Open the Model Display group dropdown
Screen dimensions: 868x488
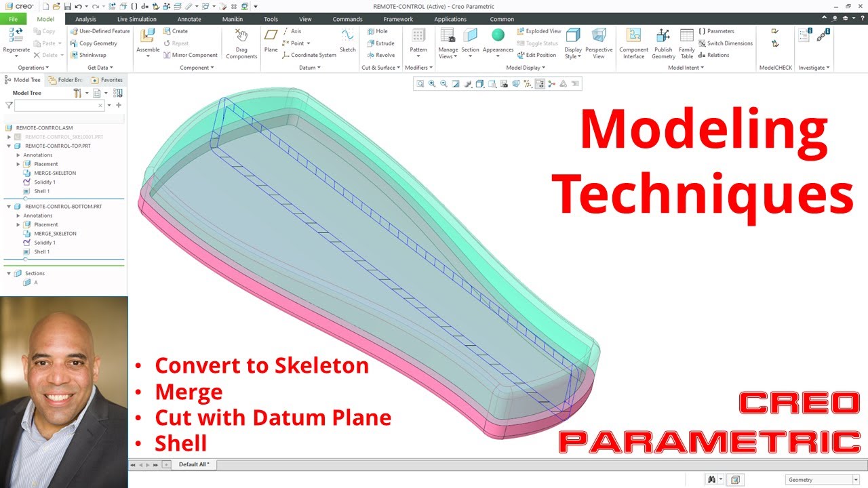point(526,68)
